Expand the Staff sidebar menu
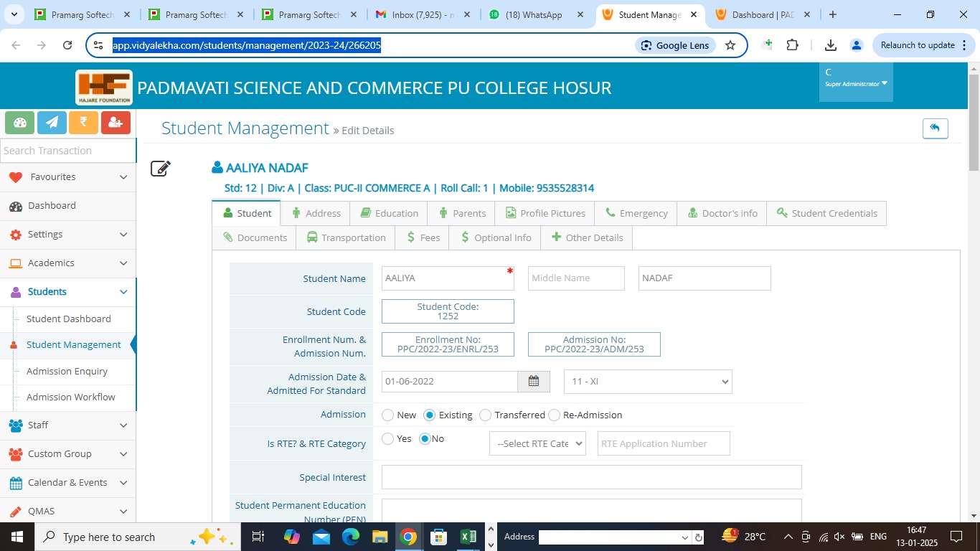The image size is (980, 551). click(x=67, y=425)
